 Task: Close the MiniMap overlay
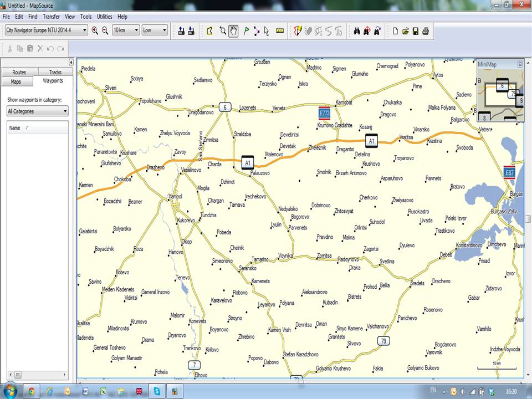point(520,64)
